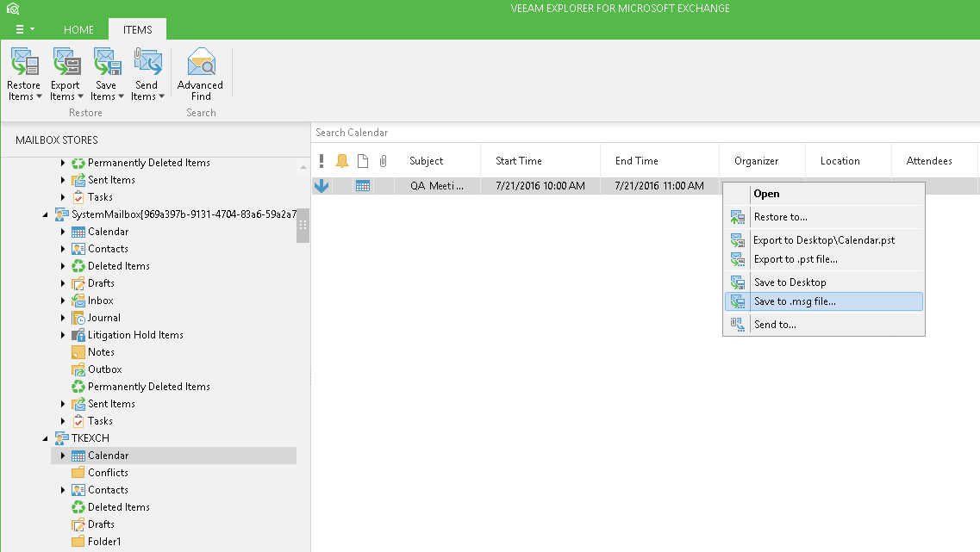
Task: Click the SystemMailbox mailbox icon
Action: [61, 214]
